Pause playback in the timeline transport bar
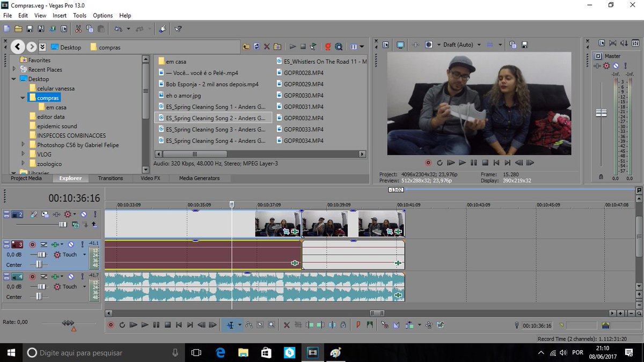 click(156, 324)
